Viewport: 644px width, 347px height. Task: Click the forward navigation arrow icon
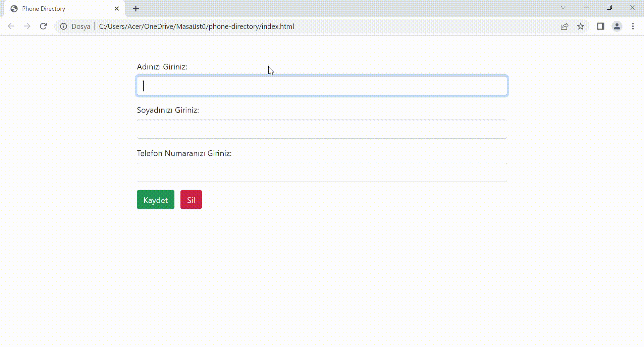[x=27, y=26]
